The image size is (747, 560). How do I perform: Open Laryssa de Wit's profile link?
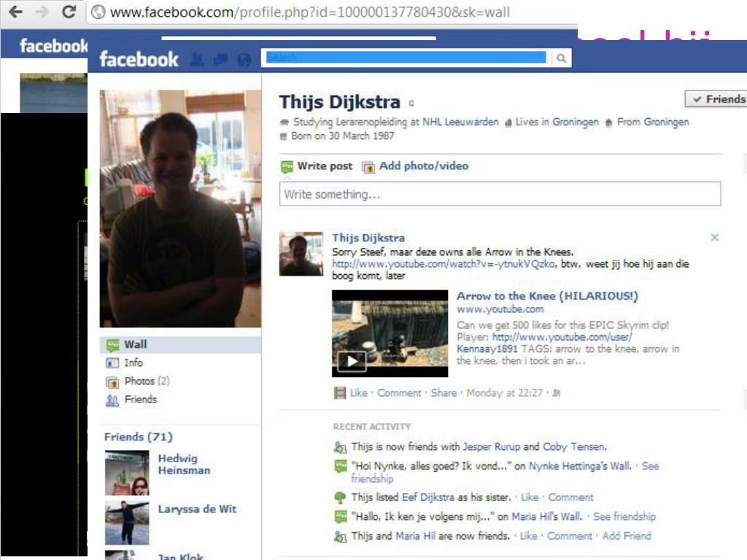(197, 509)
